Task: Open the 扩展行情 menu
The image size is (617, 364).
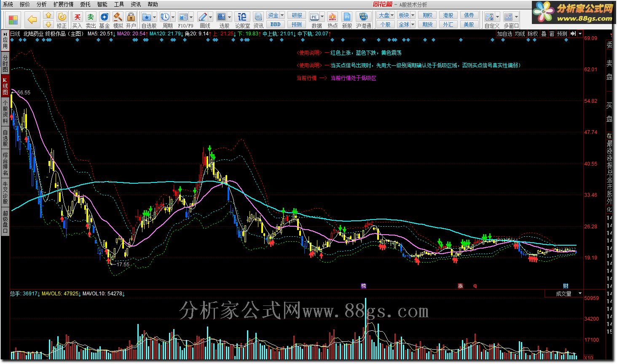Action: (x=63, y=4)
